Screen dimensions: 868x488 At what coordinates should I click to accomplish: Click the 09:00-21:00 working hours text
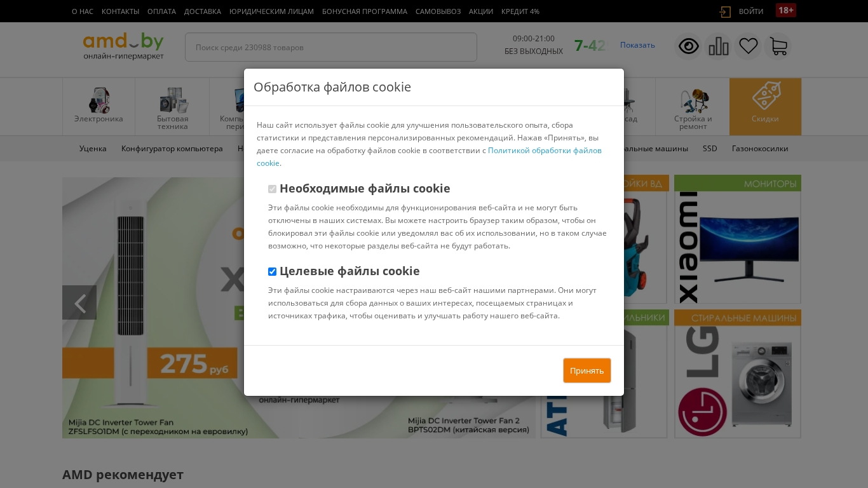[534, 39]
